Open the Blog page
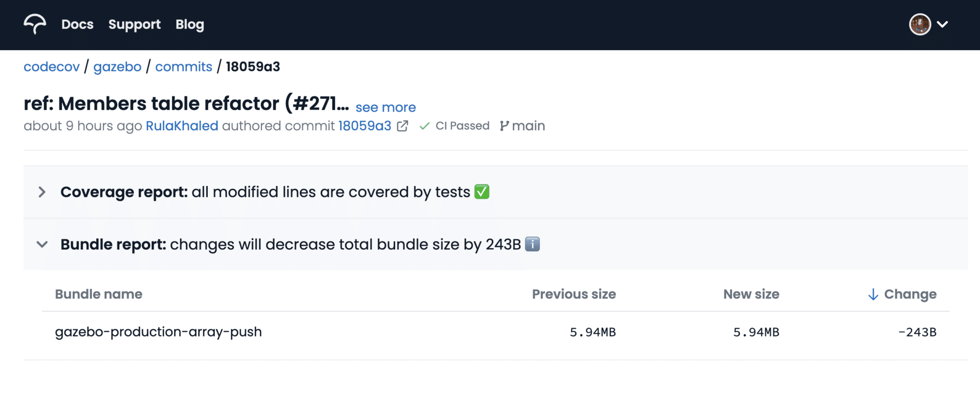The width and height of the screenshot is (980, 395). 189,24
